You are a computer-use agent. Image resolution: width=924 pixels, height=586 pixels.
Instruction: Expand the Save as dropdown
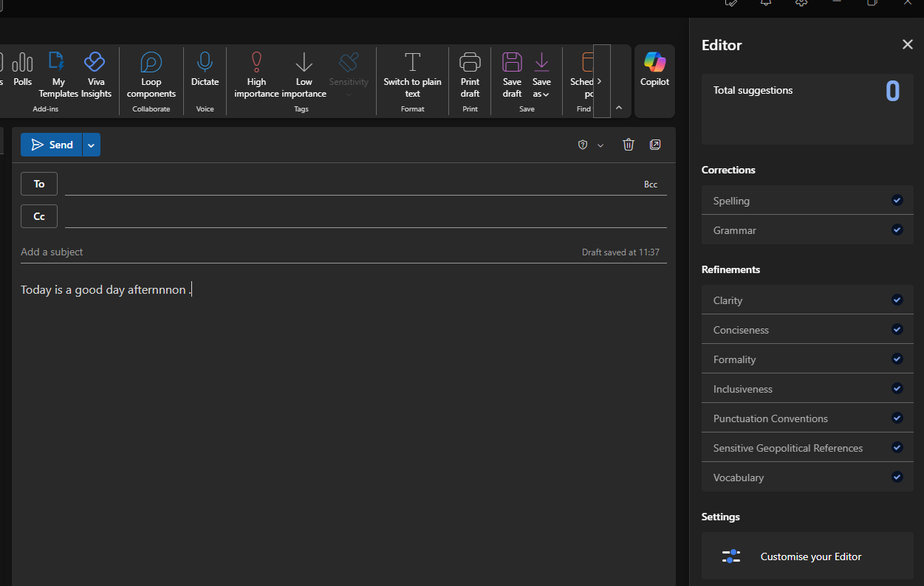click(541, 74)
